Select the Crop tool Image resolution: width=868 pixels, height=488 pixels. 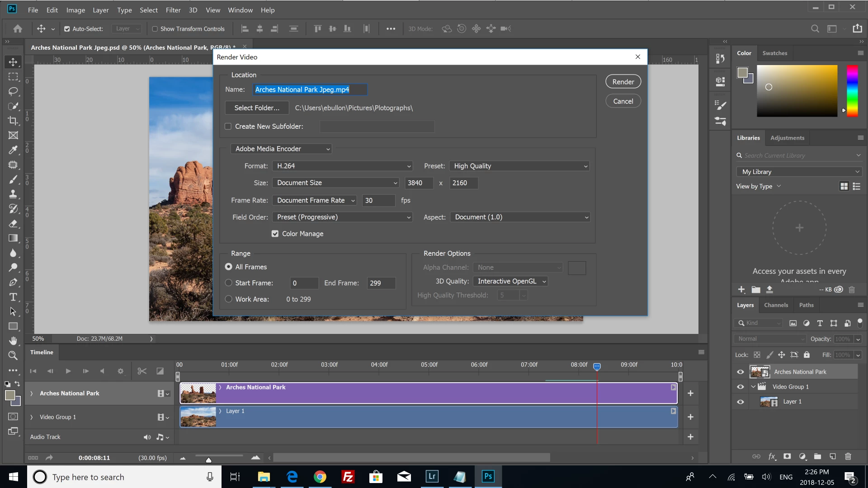(13, 121)
